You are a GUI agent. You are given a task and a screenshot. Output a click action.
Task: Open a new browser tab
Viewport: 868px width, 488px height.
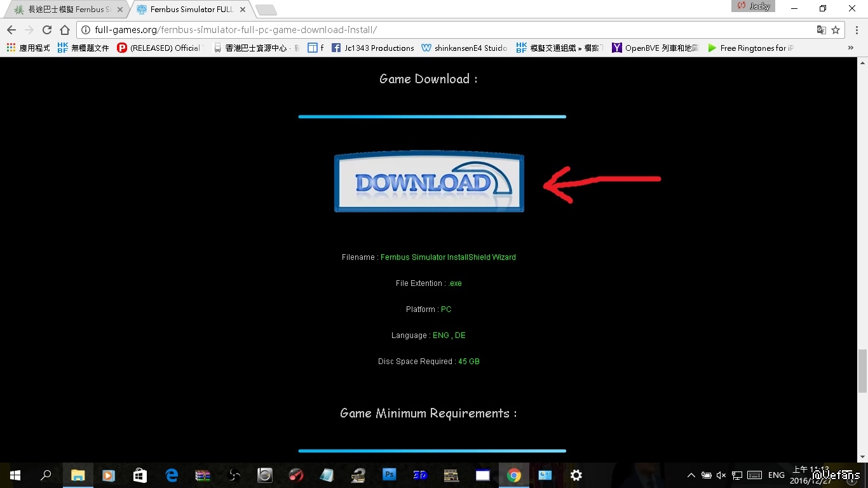tap(266, 10)
